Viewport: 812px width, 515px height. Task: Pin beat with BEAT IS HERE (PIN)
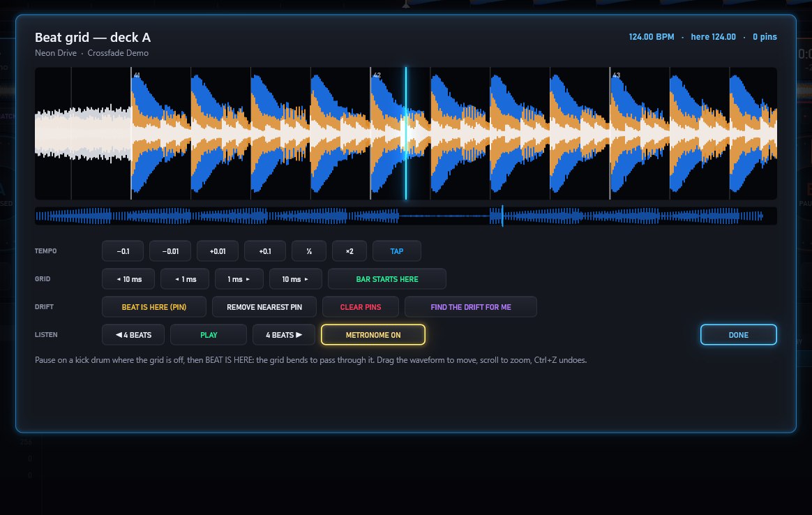(x=153, y=307)
